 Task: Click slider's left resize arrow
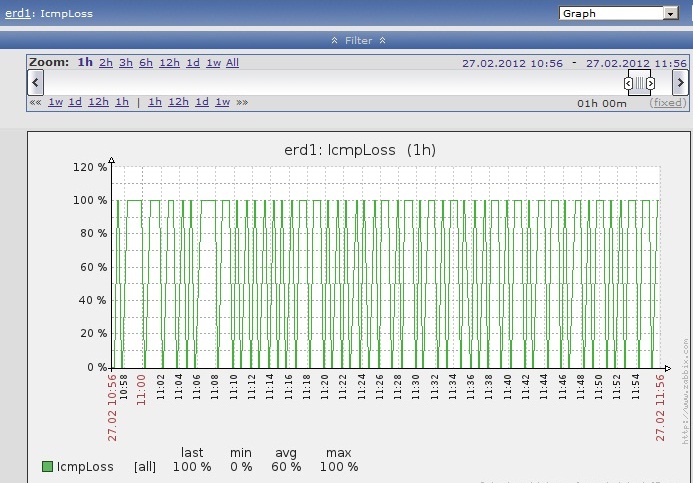[x=629, y=84]
